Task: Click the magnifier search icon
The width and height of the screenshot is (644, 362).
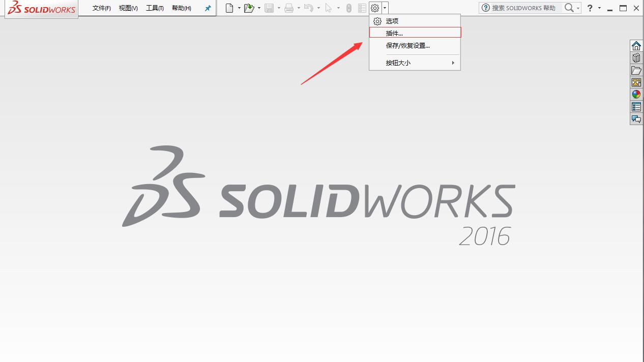Action: [x=569, y=8]
